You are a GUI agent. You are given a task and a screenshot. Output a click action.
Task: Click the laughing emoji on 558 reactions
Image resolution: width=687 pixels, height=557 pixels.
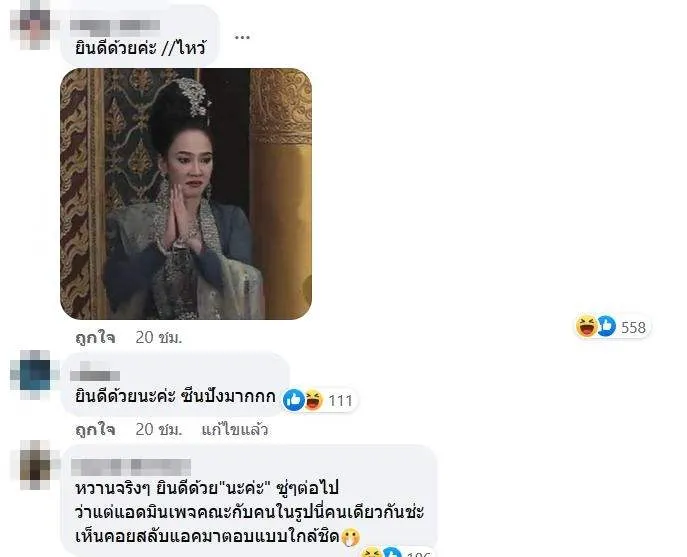(586, 326)
